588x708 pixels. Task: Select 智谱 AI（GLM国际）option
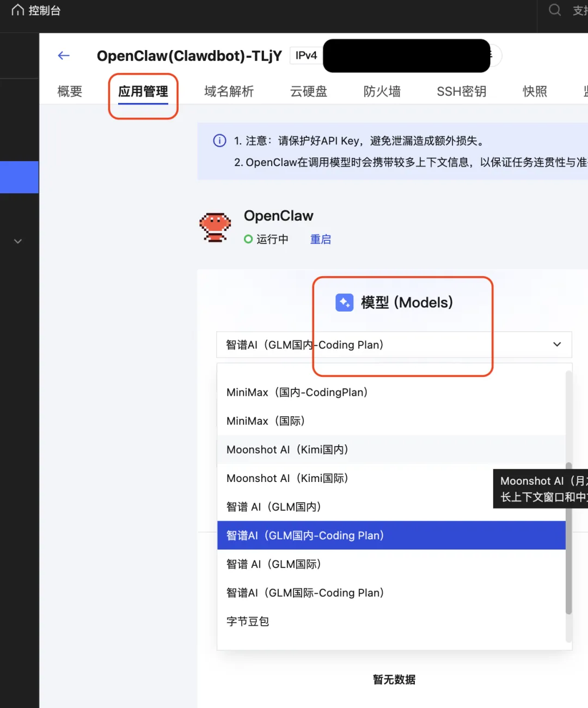point(391,564)
